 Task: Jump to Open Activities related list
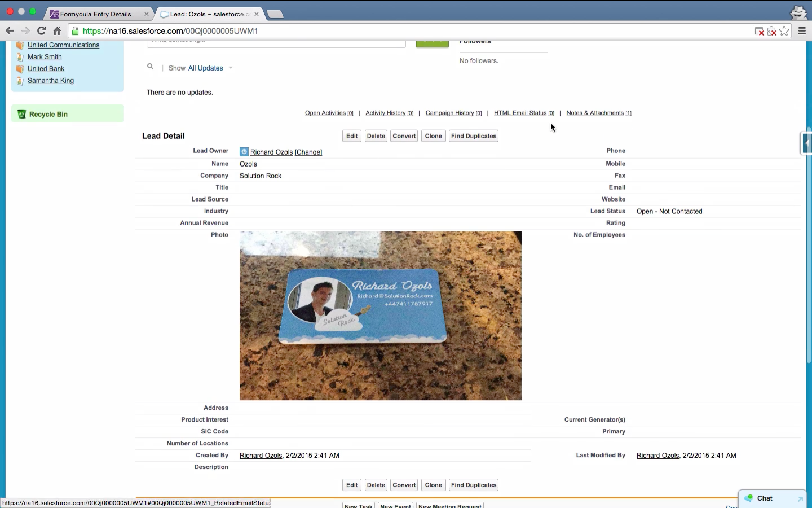329,113
